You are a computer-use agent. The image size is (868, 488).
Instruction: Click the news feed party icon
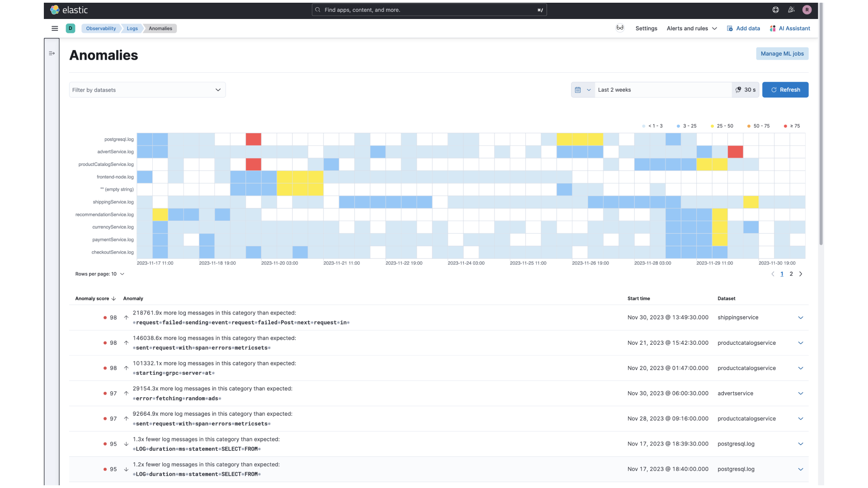click(792, 9)
